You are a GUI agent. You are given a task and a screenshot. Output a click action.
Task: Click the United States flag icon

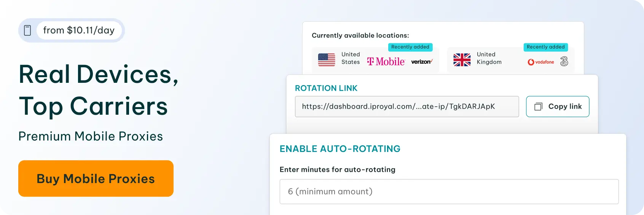click(x=327, y=60)
